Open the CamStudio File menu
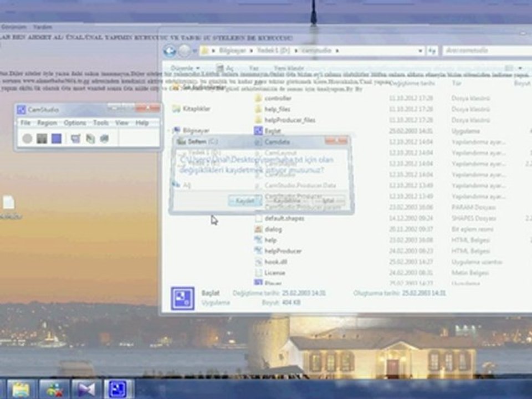Viewport: 532px width, 399px height. [x=25, y=123]
